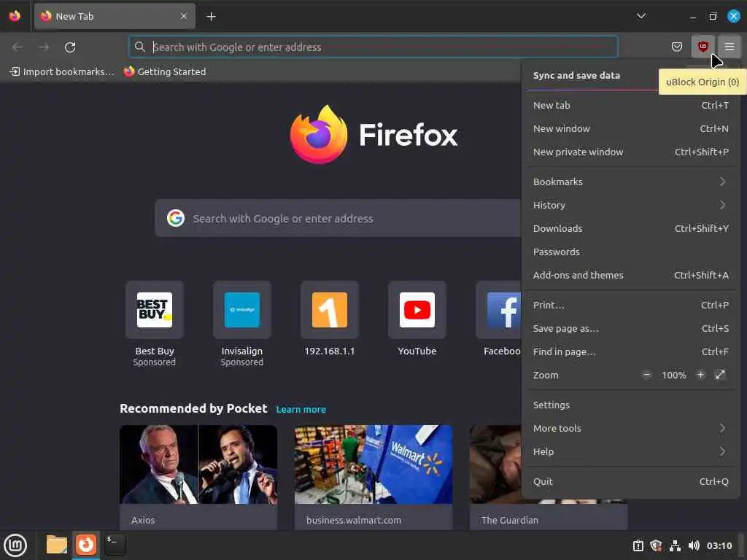Select Sync and save data
Image resolution: width=747 pixels, height=560 pixels.
click(x=576, y=75)
